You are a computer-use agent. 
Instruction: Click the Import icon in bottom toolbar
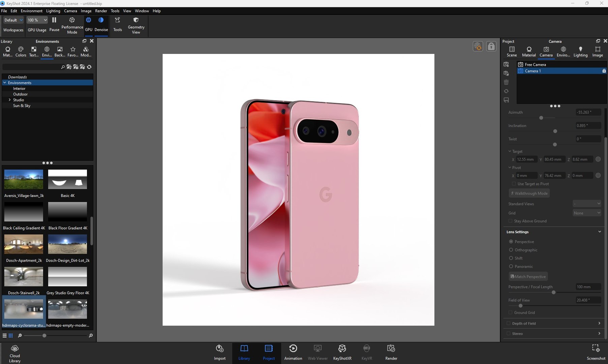pyautogui.click(x=220, y=348)
